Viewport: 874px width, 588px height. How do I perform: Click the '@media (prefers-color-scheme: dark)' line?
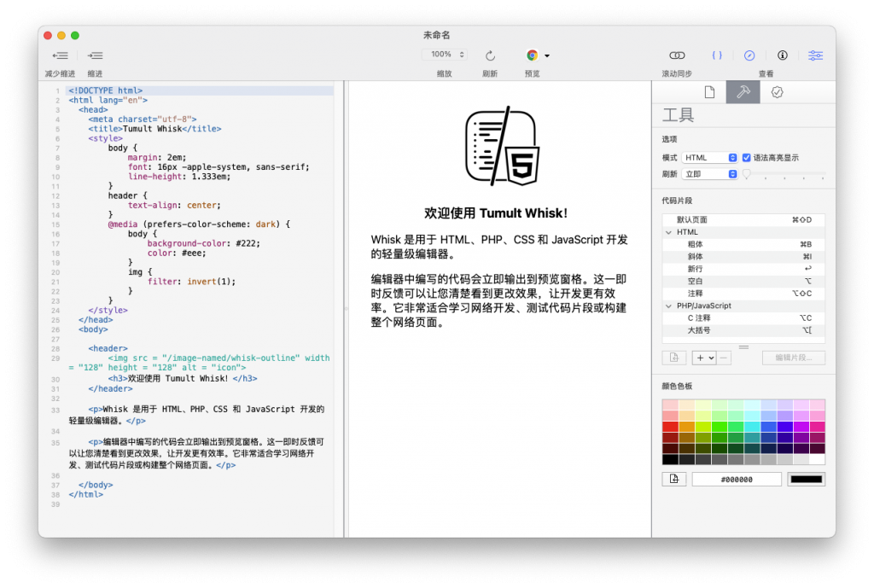coord(199,224)
